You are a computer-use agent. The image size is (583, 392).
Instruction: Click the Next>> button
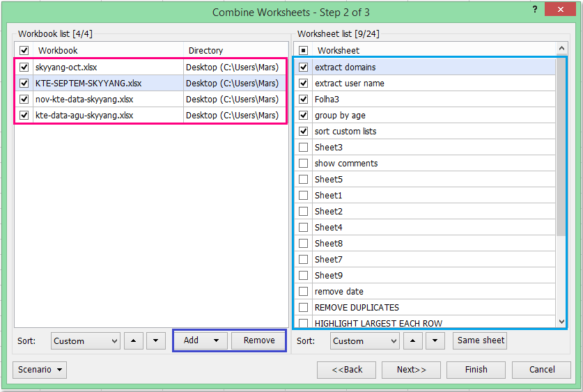(412, 370)
